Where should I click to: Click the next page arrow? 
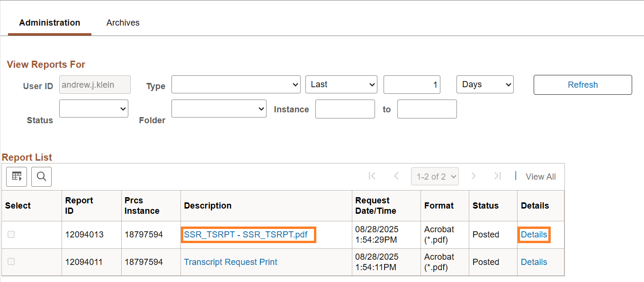click(x=474, y=176)
